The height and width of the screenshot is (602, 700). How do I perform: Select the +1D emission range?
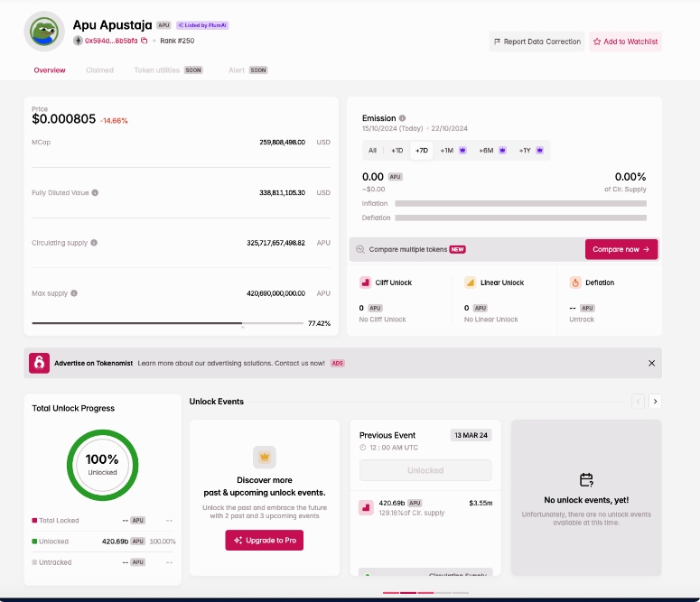pos(397,151)
